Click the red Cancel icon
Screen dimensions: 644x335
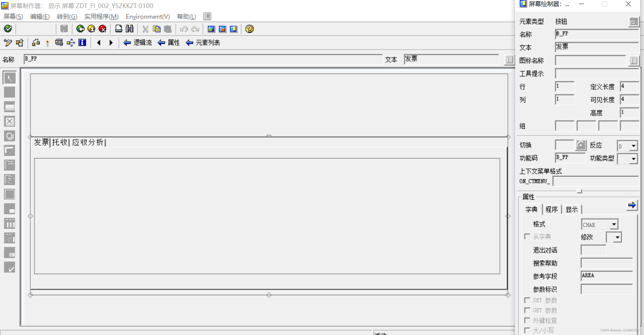click(103, 29)
